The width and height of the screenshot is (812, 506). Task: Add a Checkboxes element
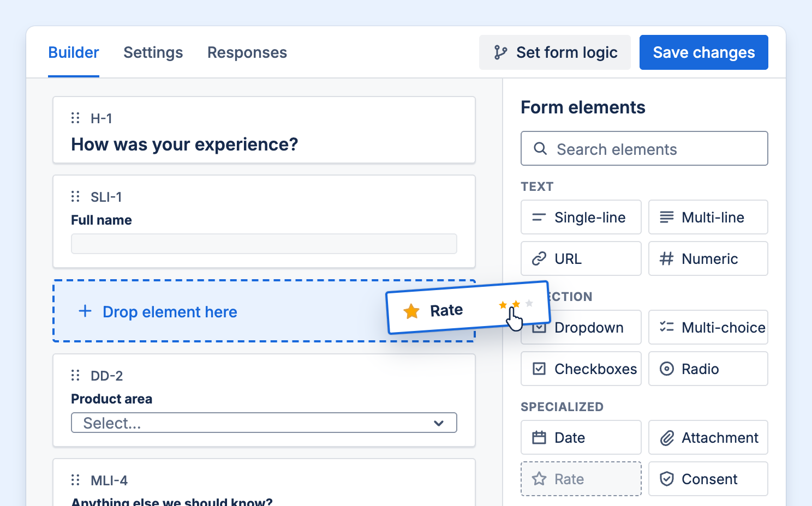point(581,369)
